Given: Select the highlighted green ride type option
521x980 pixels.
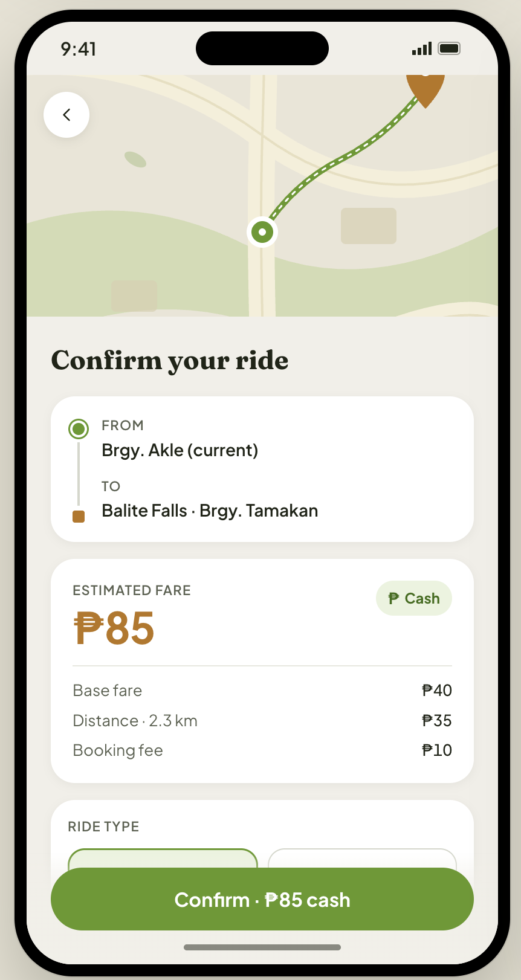Looking at the screenshot, I should click(x=163, y=859).
